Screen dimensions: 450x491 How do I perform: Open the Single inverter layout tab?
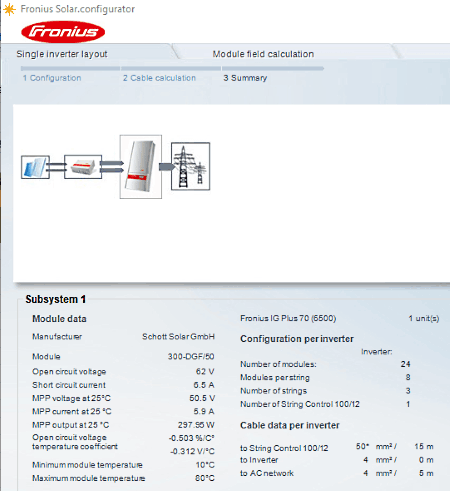pos(62,54)
